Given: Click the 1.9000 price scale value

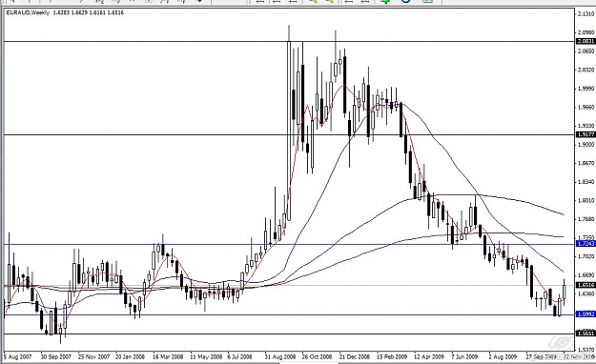Looking at the screenshot, I should (x=586, y=145).
